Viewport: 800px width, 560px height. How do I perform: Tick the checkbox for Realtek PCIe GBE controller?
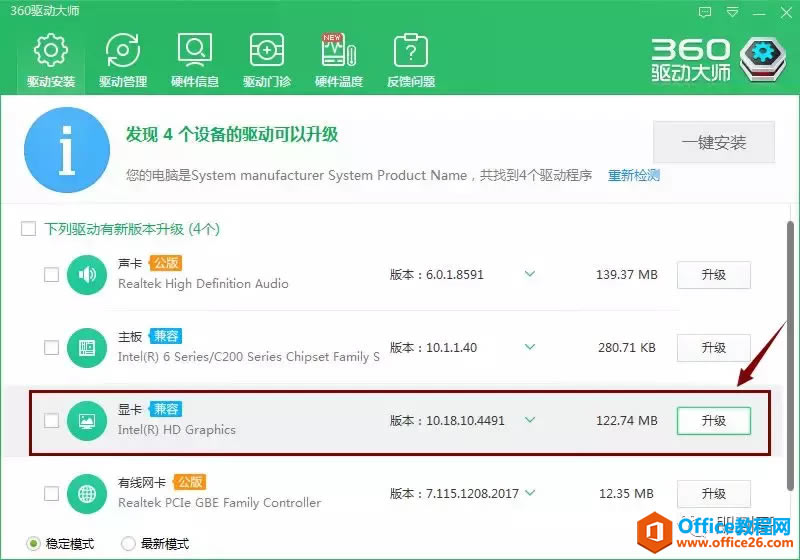point(52,494)
